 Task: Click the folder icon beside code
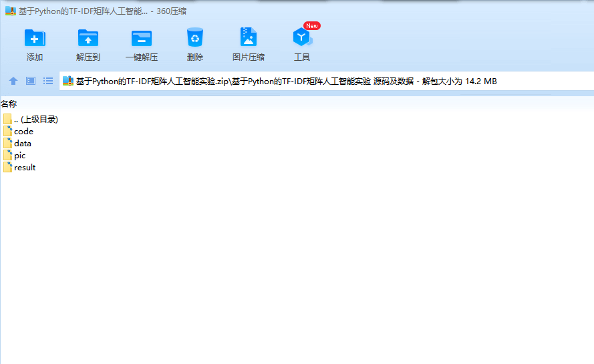click(7, 132)
